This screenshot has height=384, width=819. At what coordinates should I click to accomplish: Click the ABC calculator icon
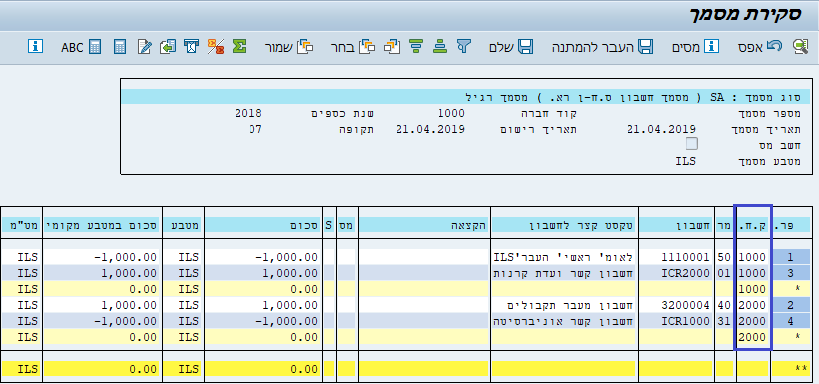click(81, 46)
